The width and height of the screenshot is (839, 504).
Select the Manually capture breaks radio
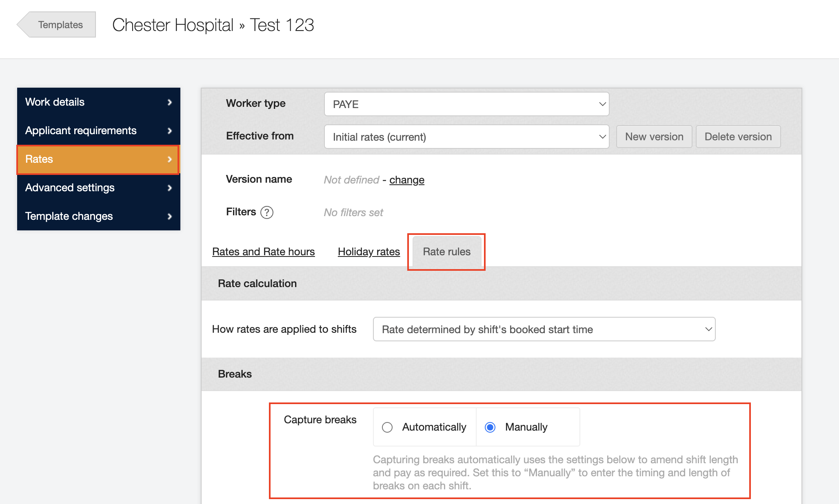pyautogui.click(x=490, y=427)
